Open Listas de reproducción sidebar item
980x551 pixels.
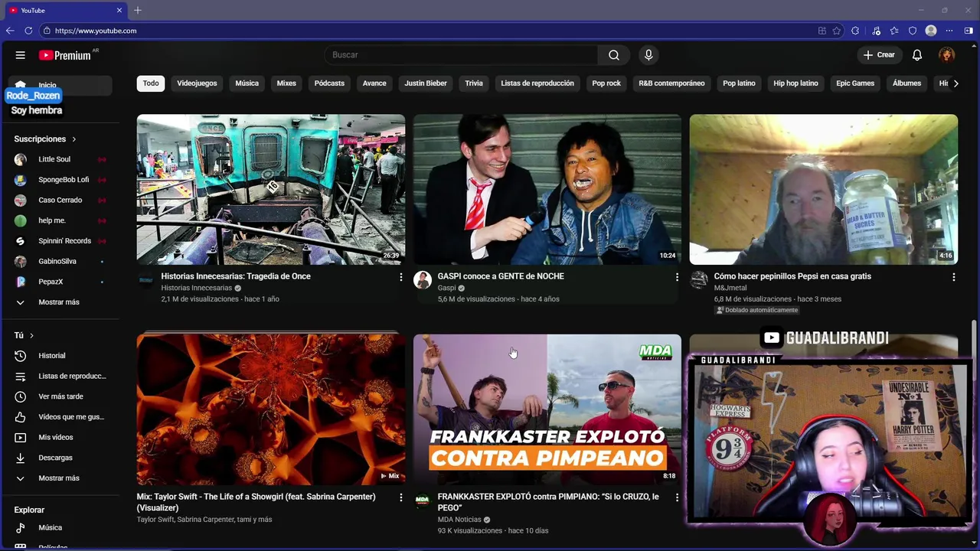(60, 376)
